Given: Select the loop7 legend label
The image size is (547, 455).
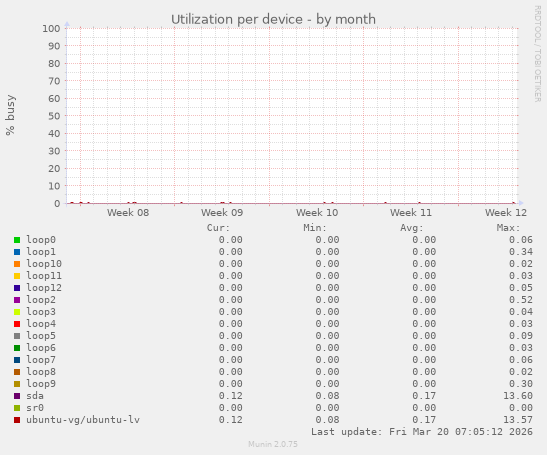Looking at the screenshot, I should [41, 360].
